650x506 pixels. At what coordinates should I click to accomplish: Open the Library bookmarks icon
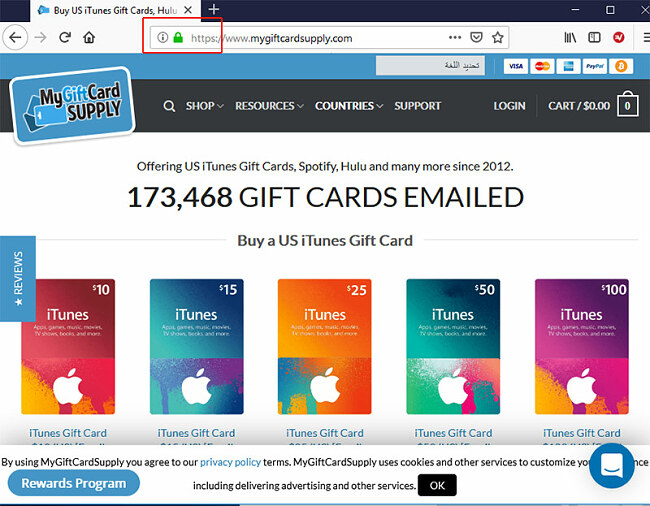pyautogui.click(x=570, y=38)
